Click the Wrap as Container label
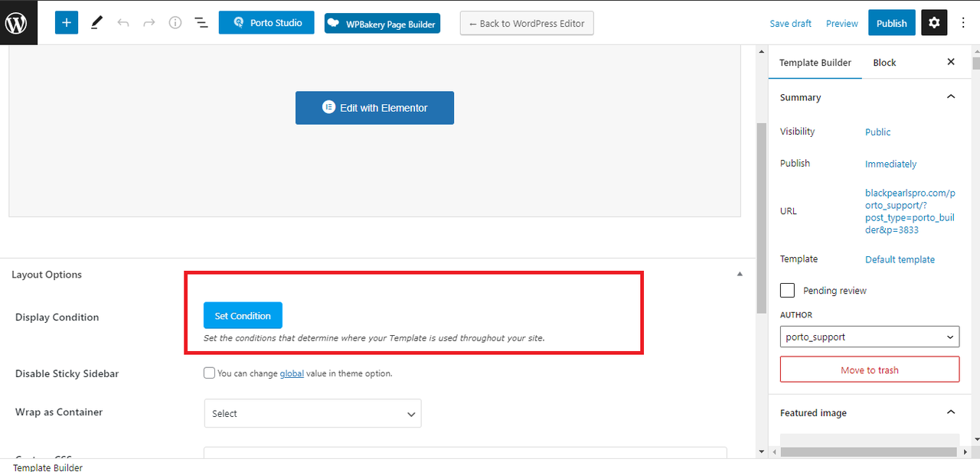Viewport: 980px width, 472px height. point(59,412)
